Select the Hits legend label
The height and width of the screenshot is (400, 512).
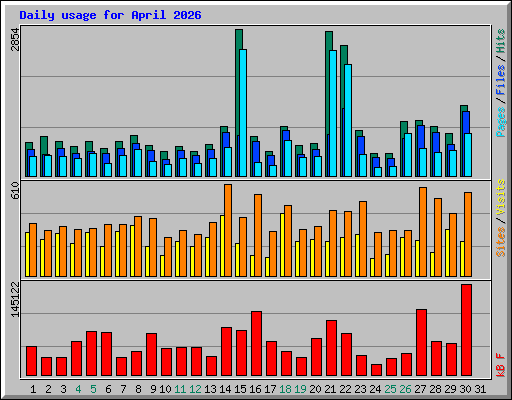(x=500, y=41)
